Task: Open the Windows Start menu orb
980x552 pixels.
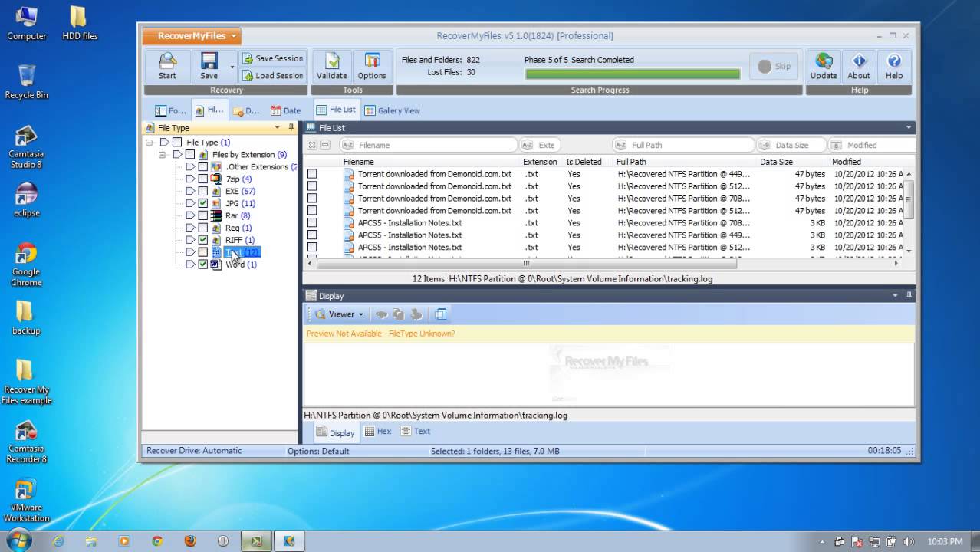Action: pos(18,540)
